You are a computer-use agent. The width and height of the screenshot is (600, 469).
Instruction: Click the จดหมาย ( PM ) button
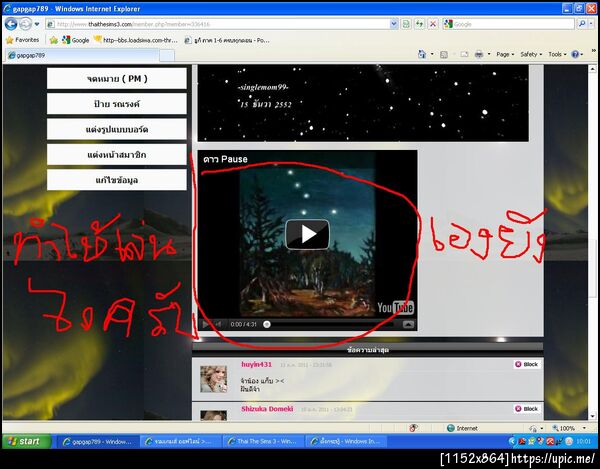[x=117, y=78]
